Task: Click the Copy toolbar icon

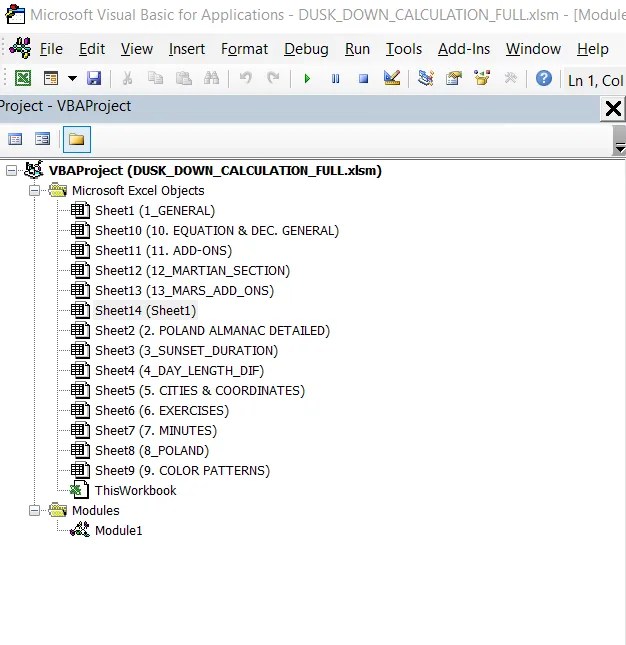Action: pyautogui.click(x=155, y=78)
